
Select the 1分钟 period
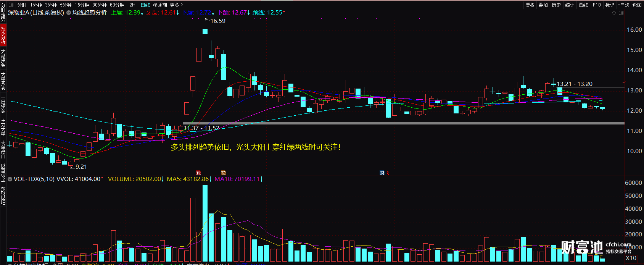[x=36, y=5]
